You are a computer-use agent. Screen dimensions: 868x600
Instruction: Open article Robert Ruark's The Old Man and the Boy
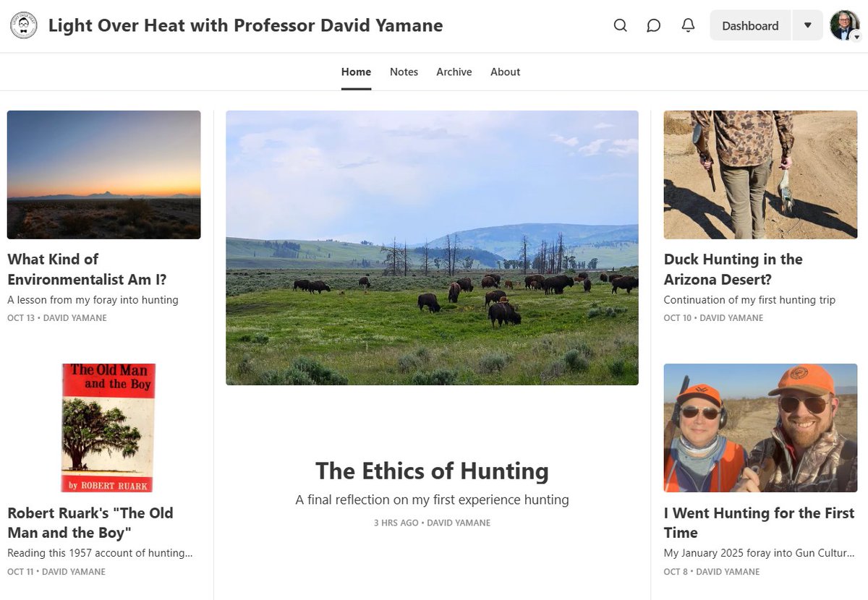click(90, 523)
